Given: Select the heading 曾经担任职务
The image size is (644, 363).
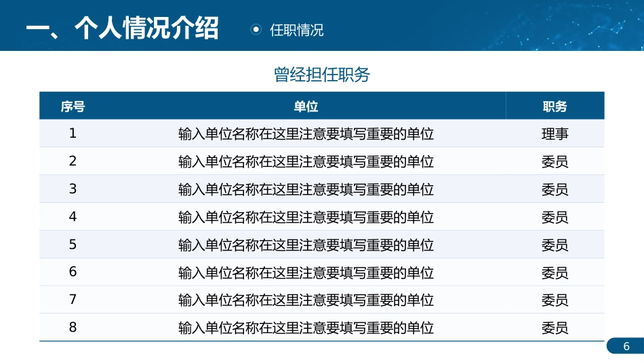Looking at the screenshot, I should click(321, 75).
